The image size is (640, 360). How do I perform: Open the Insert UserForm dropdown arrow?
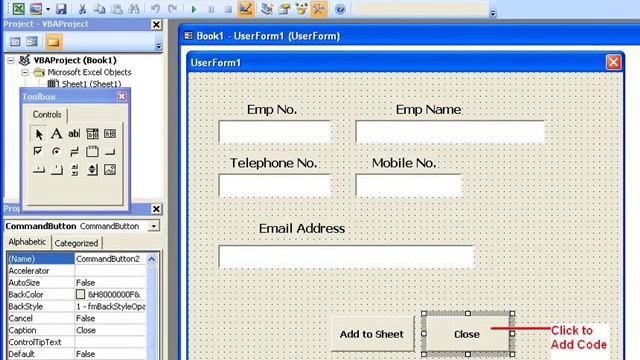pos(48,9)
